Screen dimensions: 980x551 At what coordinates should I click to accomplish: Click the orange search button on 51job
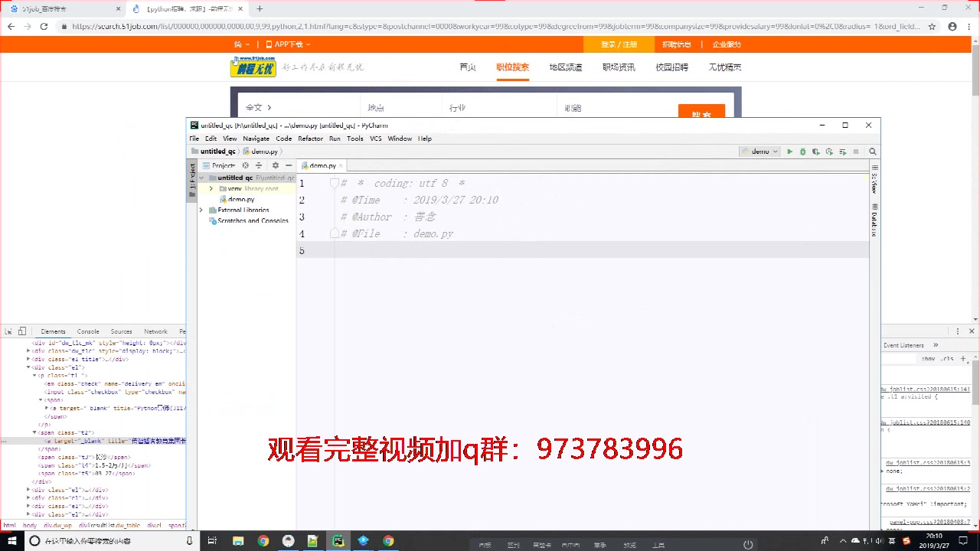pos(701,112)
